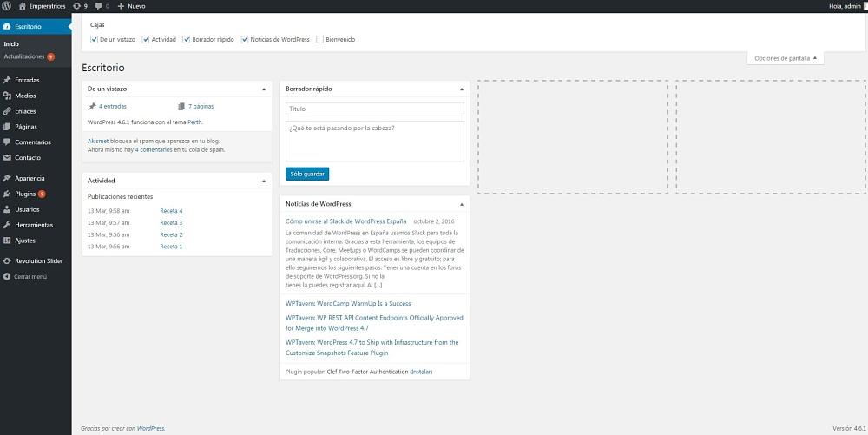Collapse the De un vistazo box
The height and width of the screenshot is (435, 868).
264,89
